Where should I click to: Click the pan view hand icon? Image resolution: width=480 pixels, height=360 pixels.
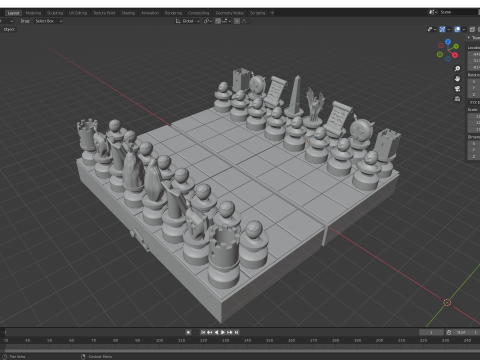tap(457, 79)
